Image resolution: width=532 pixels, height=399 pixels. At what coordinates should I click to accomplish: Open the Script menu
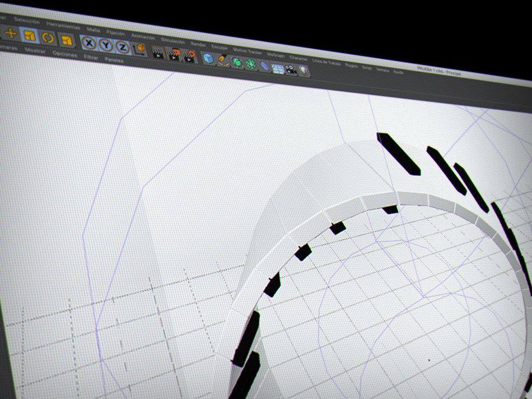[367, 68]
